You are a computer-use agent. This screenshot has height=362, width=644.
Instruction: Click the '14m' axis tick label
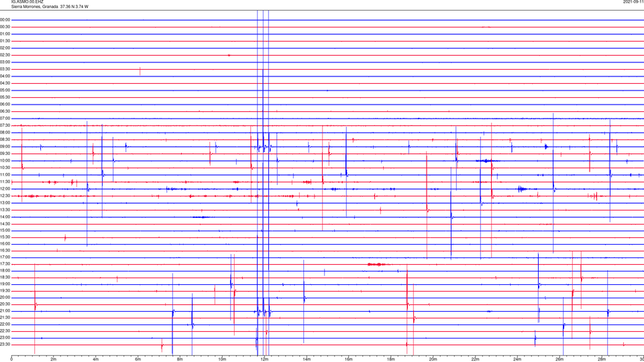307,359
